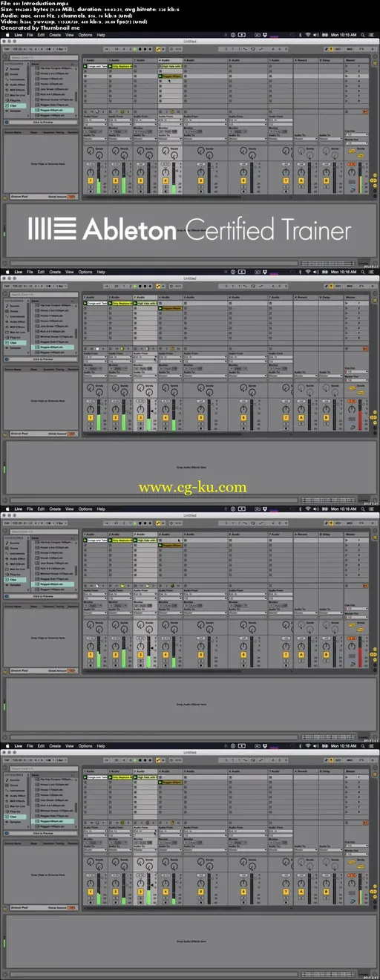The image size is (380, 980).
Task: Select highlighted Clips category in Certified Trainer frame
Action: click(x=16, y=106)
